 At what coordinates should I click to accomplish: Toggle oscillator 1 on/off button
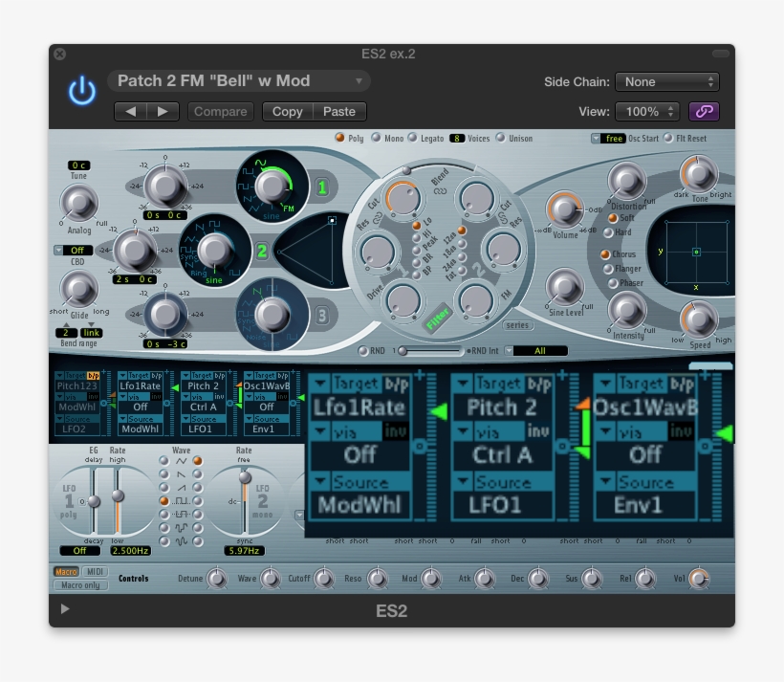[x=322, y=188]
